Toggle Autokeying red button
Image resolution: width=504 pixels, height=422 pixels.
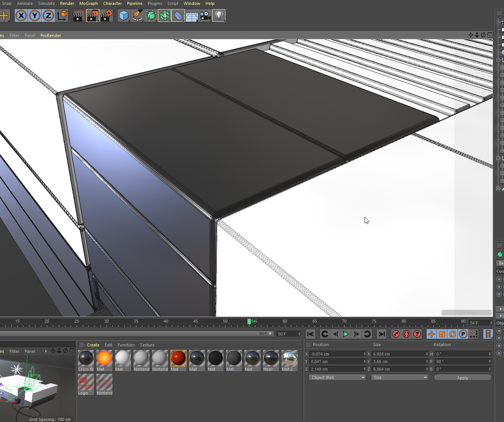click(x=407, y=334)
